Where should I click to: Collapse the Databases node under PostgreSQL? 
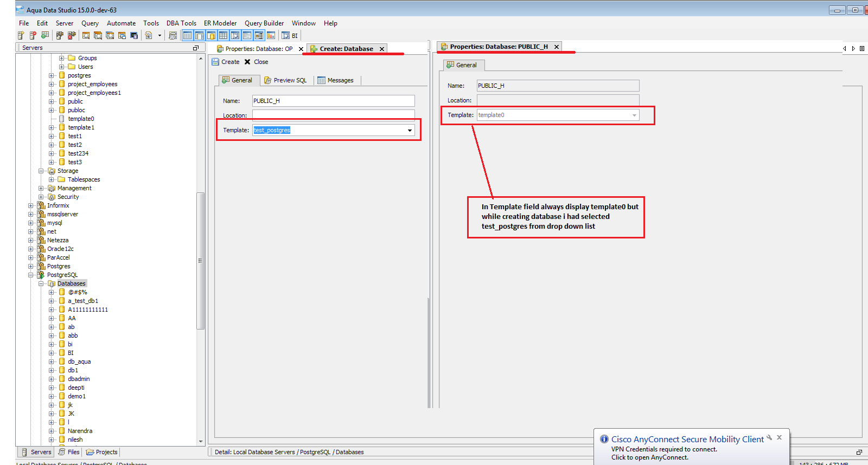[41, 283]
